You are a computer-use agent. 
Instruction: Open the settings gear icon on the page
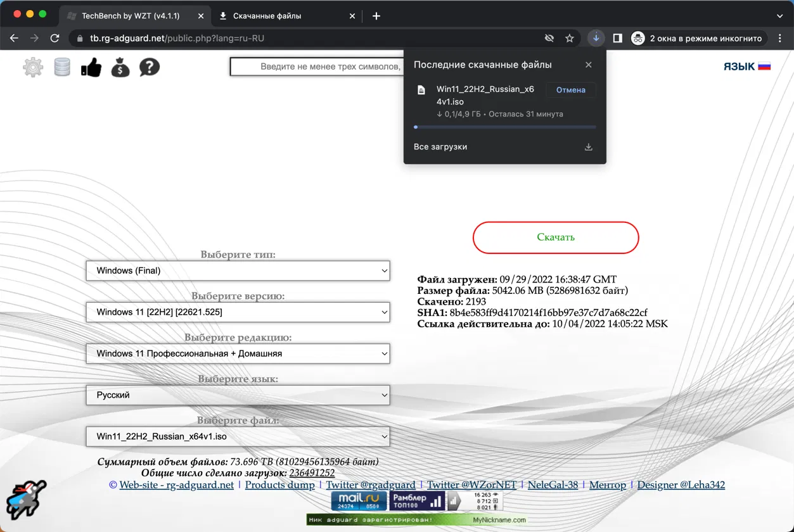pos(33,66)
